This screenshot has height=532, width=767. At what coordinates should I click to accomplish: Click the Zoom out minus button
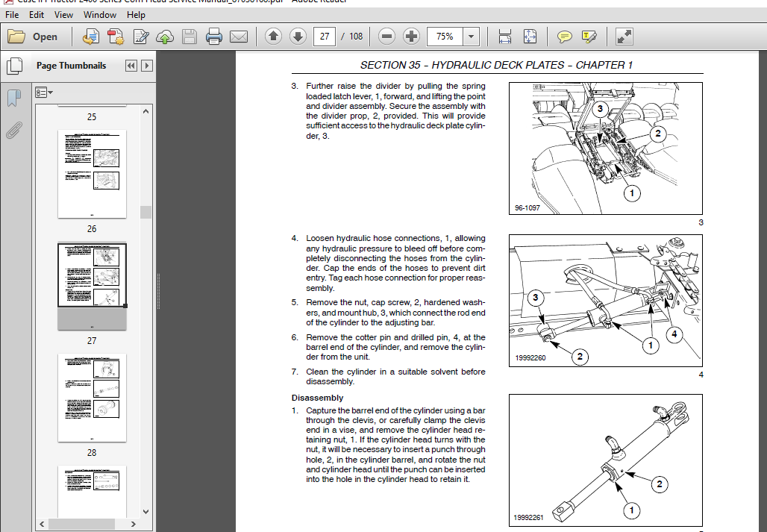(386, 37)
